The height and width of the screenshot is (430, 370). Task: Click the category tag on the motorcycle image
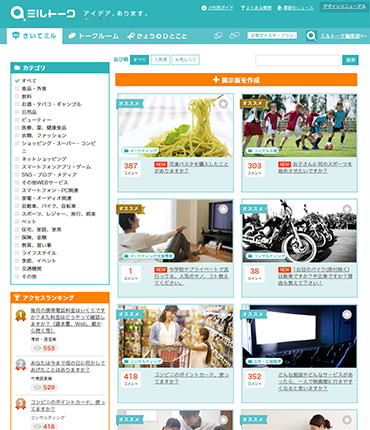point(266,256)
